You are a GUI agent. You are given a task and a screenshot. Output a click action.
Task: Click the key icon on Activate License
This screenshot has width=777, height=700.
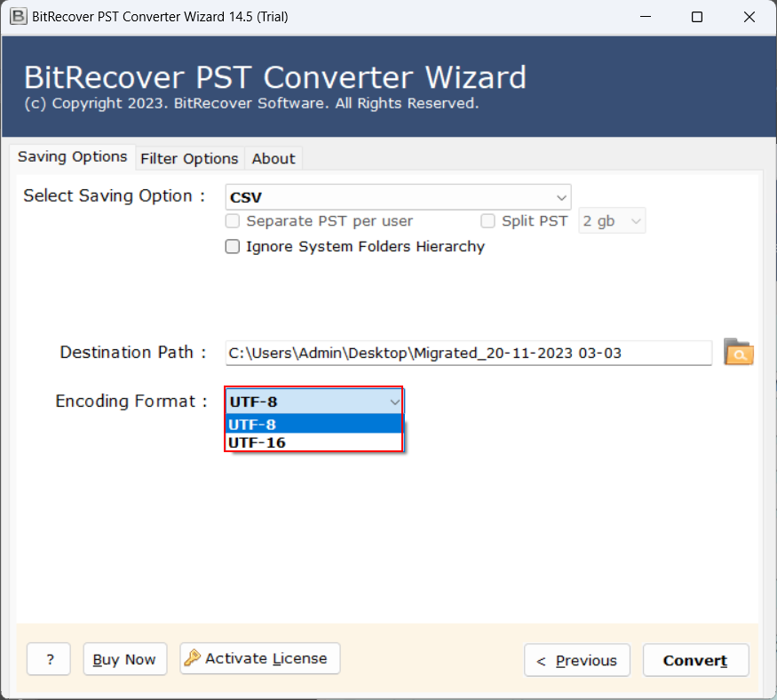coord(193,658)
